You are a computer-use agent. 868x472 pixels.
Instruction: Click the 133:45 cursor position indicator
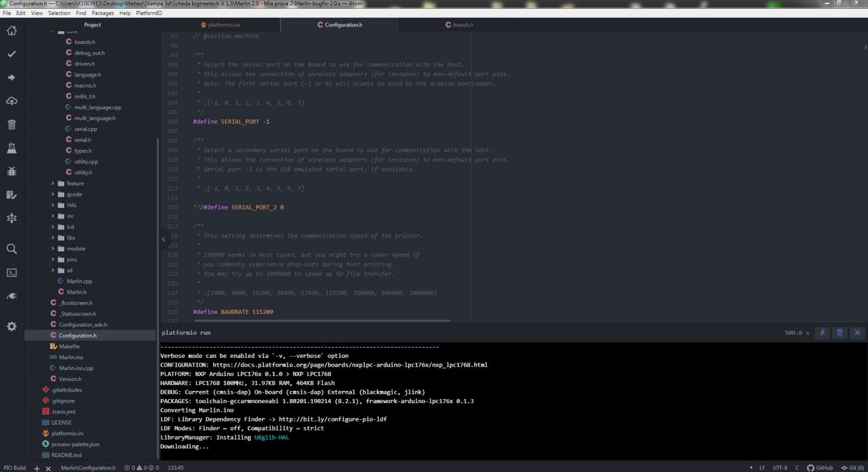pos(175,468)
